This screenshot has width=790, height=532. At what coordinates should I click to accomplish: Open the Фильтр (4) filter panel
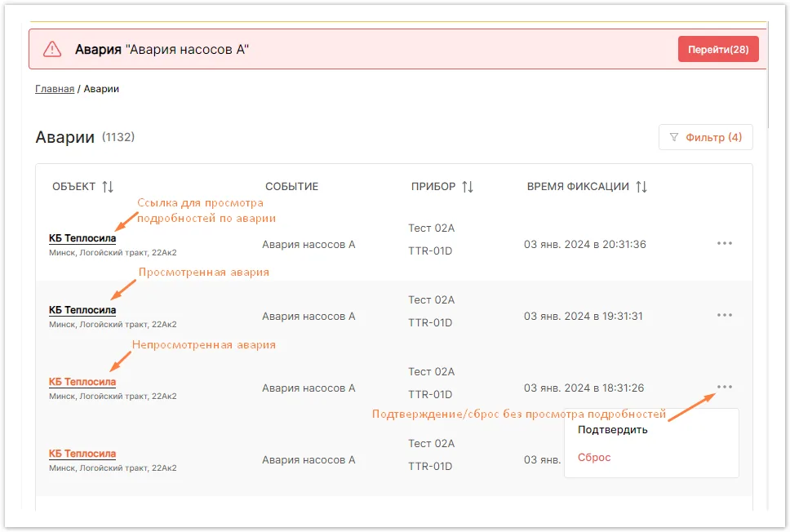705,137
